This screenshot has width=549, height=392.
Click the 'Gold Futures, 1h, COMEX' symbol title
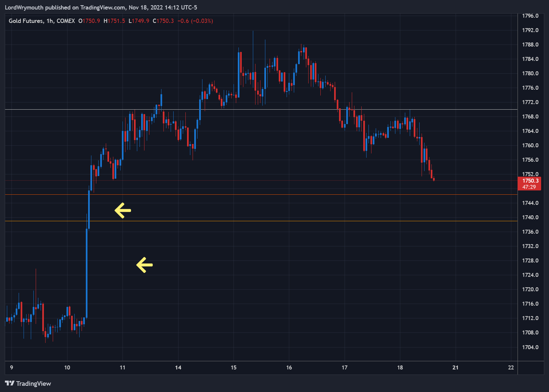pos(42,21)
